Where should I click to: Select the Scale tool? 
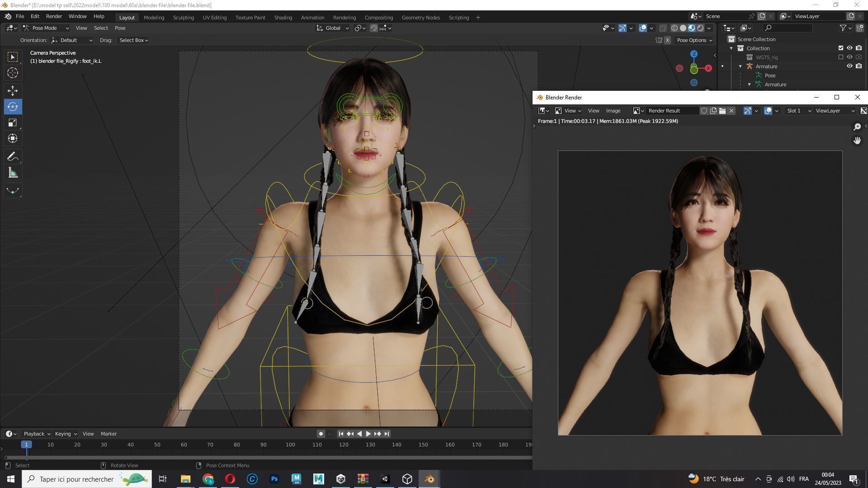(12, 123)
